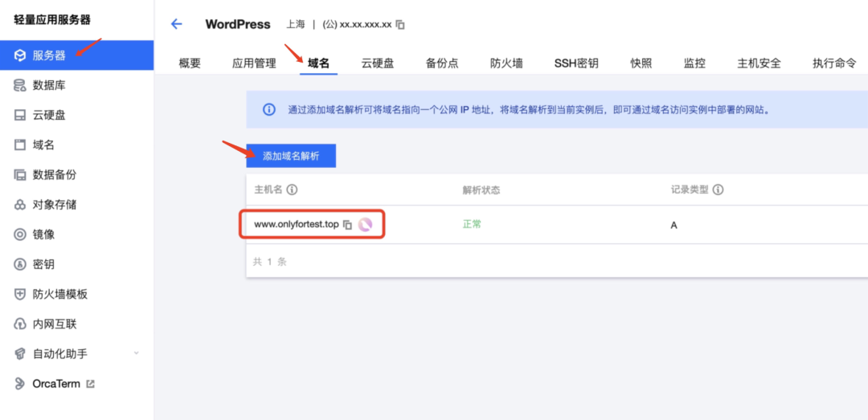This screenshot has height=420, width=868.
Task: Click the intranet interconnect icon
Action: click(x=20, y=324)
